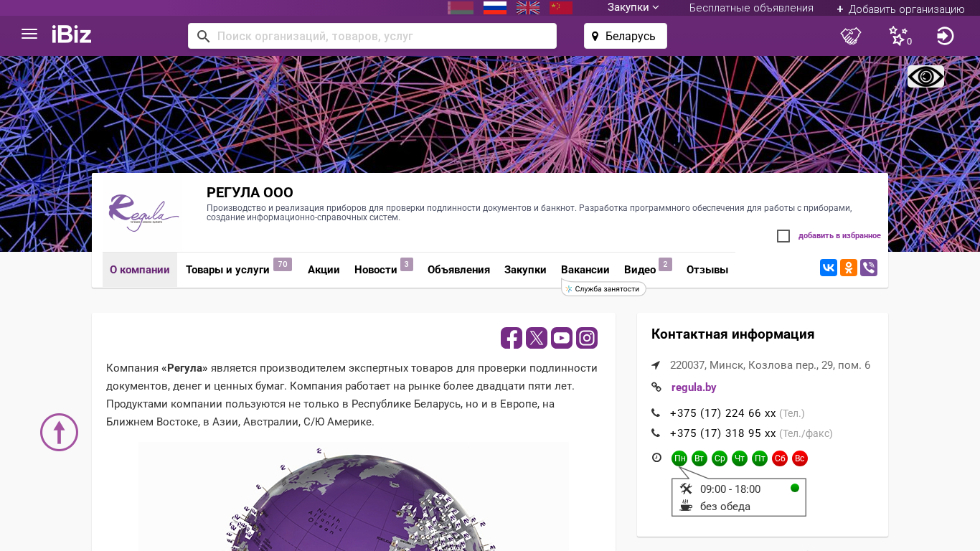
Task: Open the 'О компании' tab
Action: pos(140,270)
